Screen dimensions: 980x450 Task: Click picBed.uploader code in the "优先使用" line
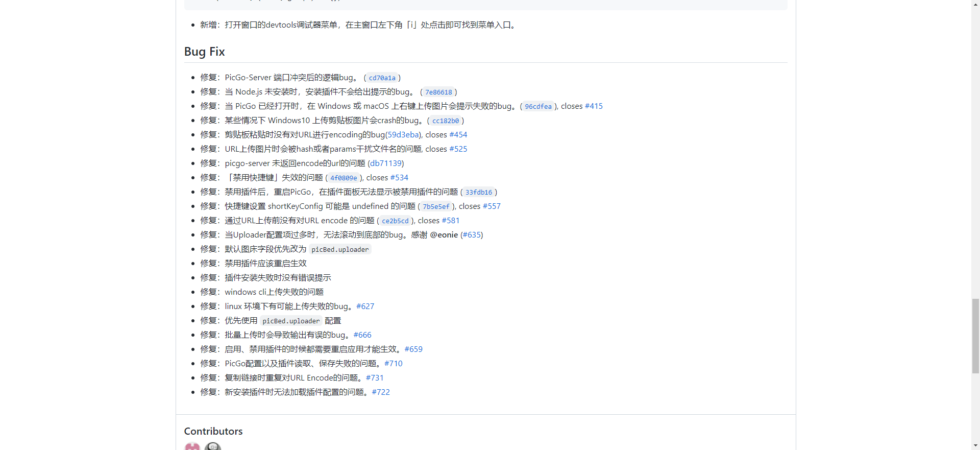click(291, 321)
